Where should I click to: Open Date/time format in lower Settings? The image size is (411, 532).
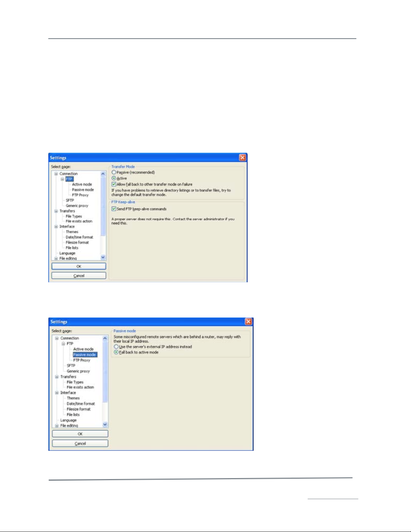[81, 404]
